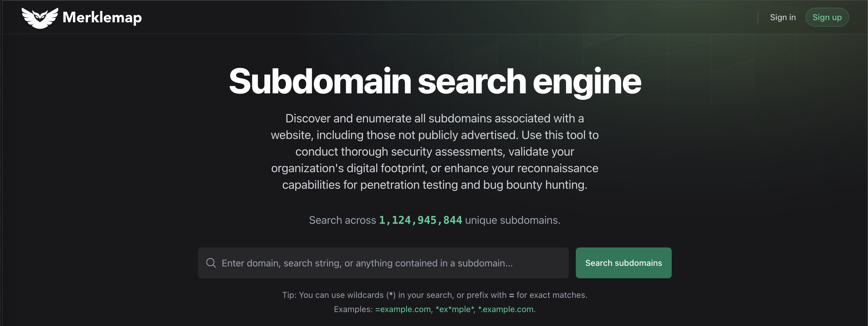Screen dimensions: 868x326
Task: Click the wildcard search tip text
Action: [x=435, y=295]
